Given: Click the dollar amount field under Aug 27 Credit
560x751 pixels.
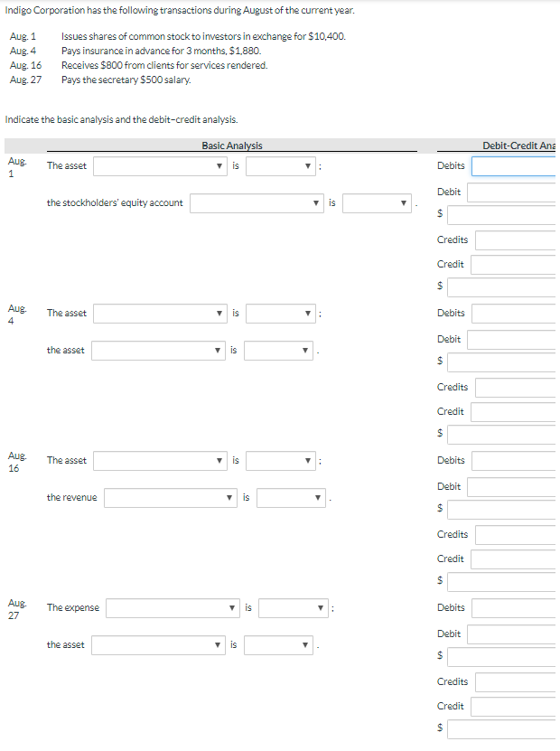Looking at the screenshot, I should click(501, 728).
